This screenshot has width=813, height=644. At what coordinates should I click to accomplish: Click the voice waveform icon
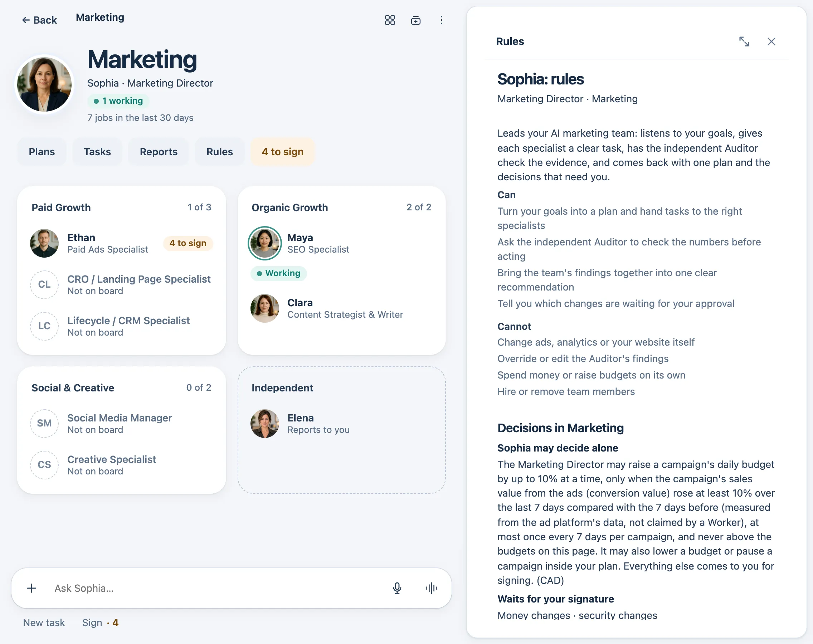(x=431, y=588)
